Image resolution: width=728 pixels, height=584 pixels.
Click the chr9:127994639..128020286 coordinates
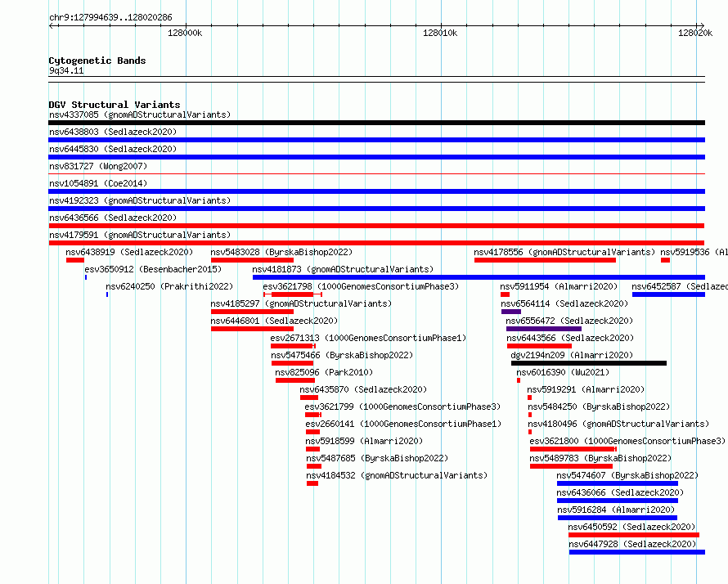click(x=110, y=17)
